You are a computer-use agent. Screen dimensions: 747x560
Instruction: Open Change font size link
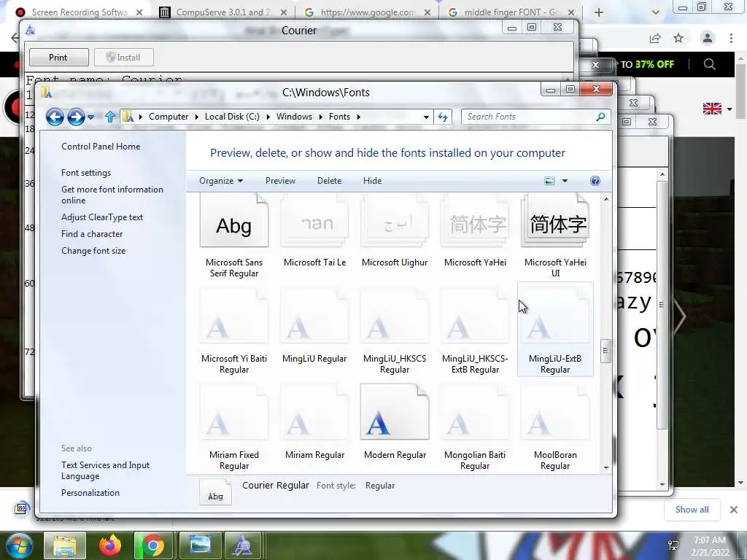click(93, 251)
